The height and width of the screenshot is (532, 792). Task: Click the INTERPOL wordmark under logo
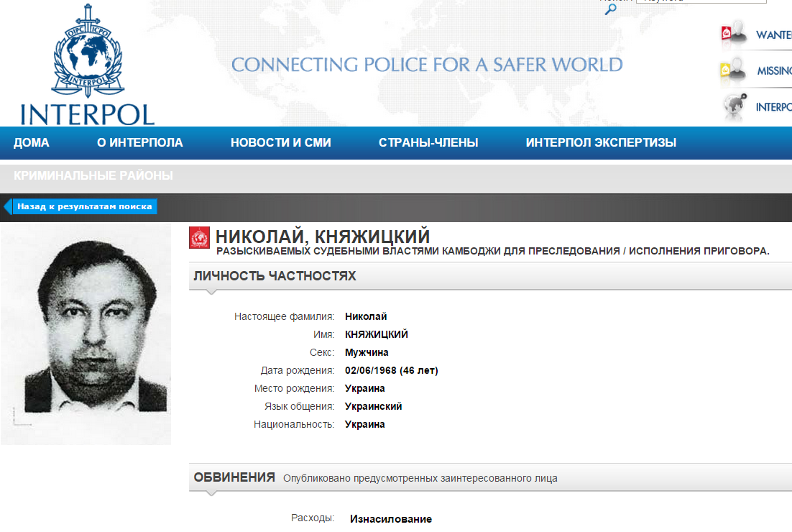click(88, 115)
